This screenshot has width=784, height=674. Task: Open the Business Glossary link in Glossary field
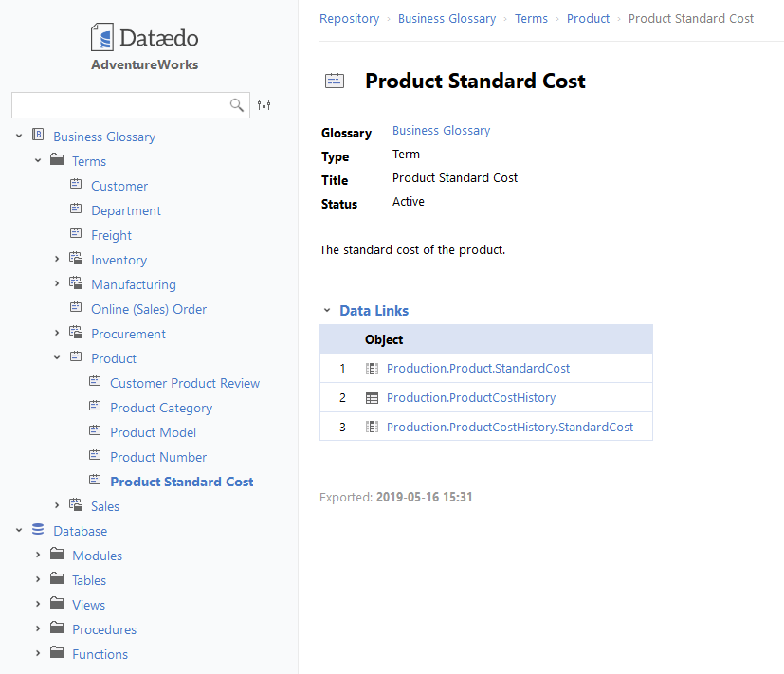click(441, 131)
